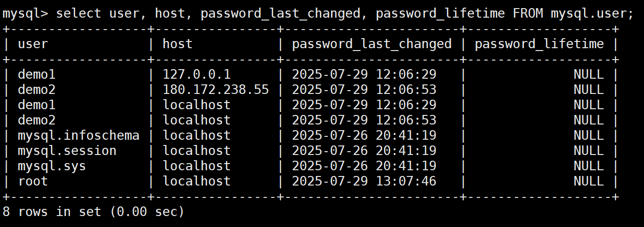This screenshot has height=227, width=644.
Task: Click the password_last_changed column header
Action: pos(371,44)
